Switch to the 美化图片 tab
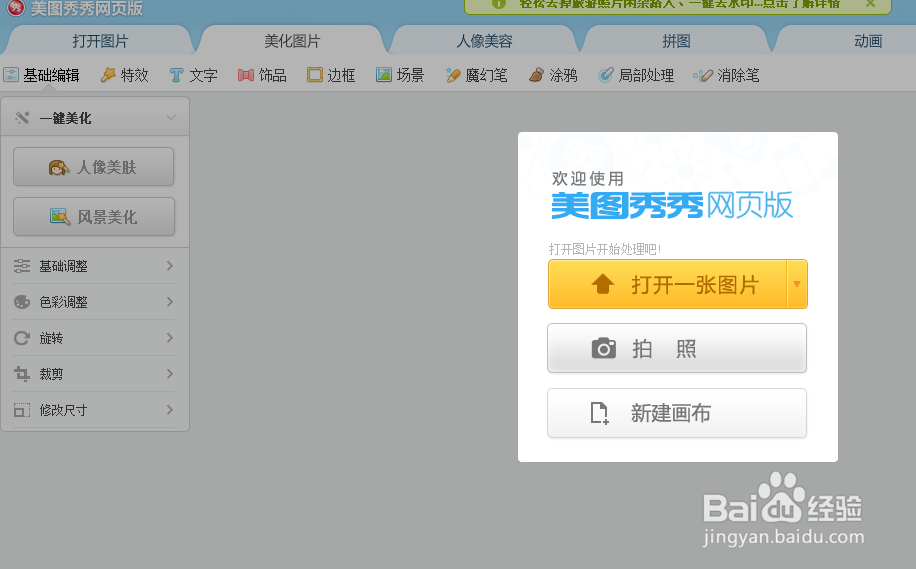 tap(292, 41)
